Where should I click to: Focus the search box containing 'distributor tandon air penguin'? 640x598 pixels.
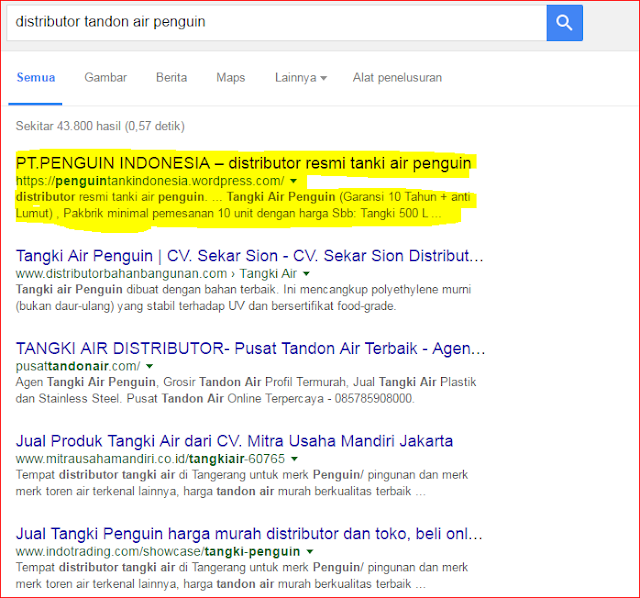(276, 23)
